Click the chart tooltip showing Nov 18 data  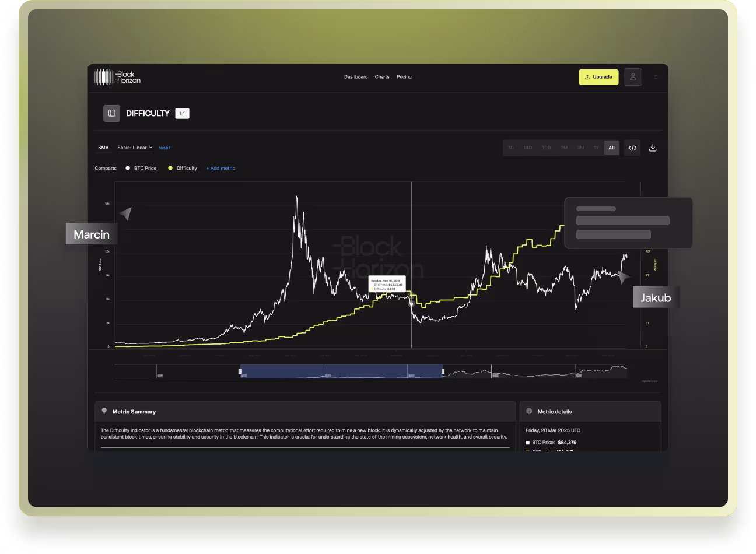click(x=387, y=285)
